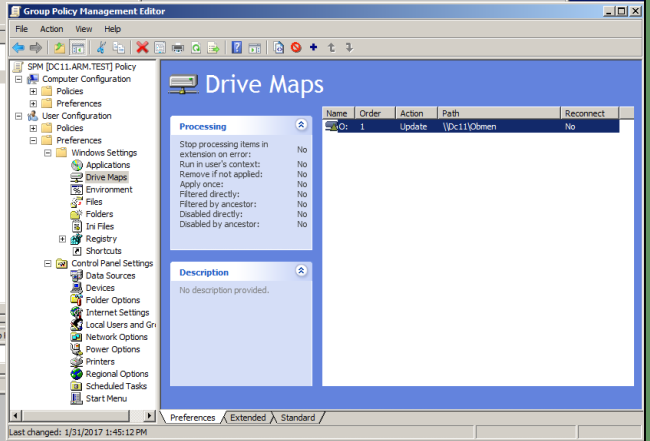Open the View menu
The image size is (650, 441).
coord(83,29)
